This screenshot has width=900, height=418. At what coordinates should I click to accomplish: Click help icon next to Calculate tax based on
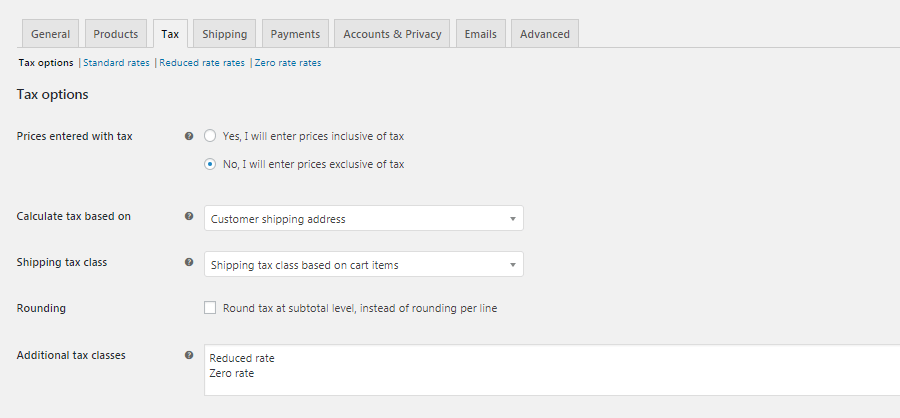189,216
